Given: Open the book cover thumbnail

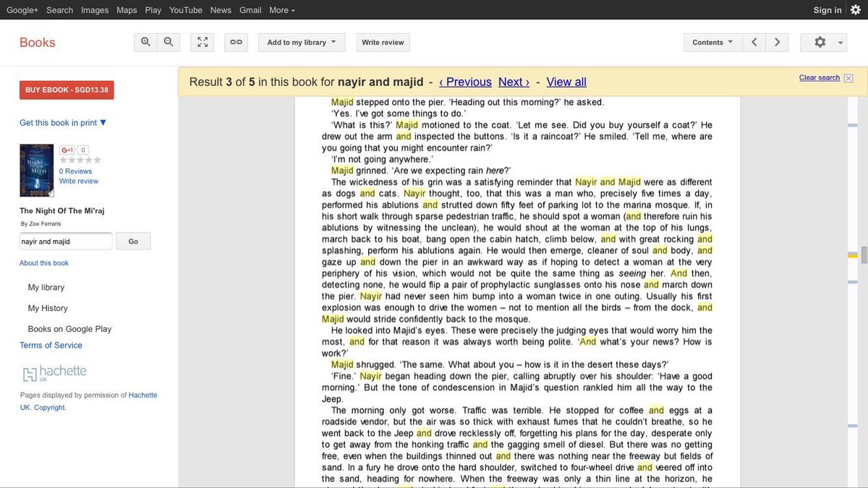Looking at the screenshot, I should tap(37, 170).
